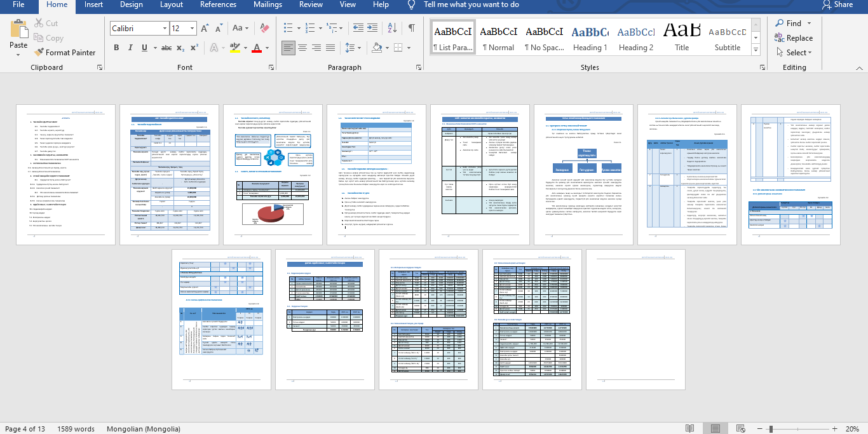Clear all formatting with the eraser icon
Viewport: 868px width, 434px height.
[266, 28]
